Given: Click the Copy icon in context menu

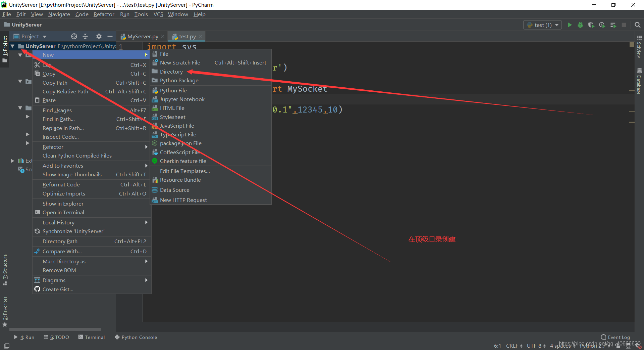Looking at the screenshot, I should (x=37, y=74).
